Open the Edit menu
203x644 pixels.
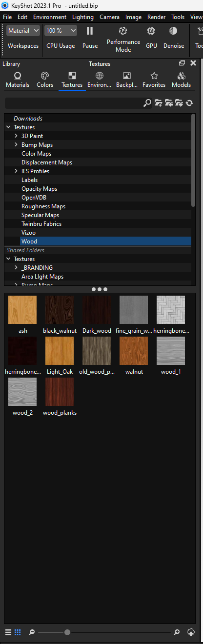pos(22,17)
